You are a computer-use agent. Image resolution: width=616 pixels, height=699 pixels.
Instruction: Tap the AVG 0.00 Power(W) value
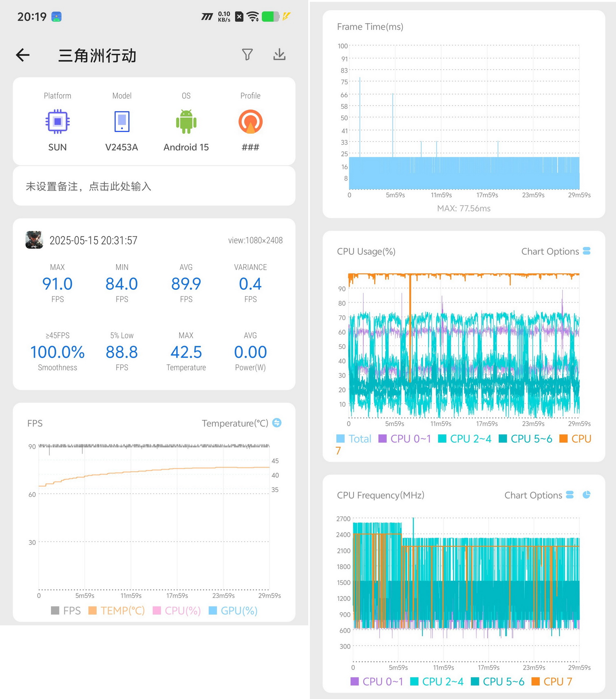tap(250, 352)
